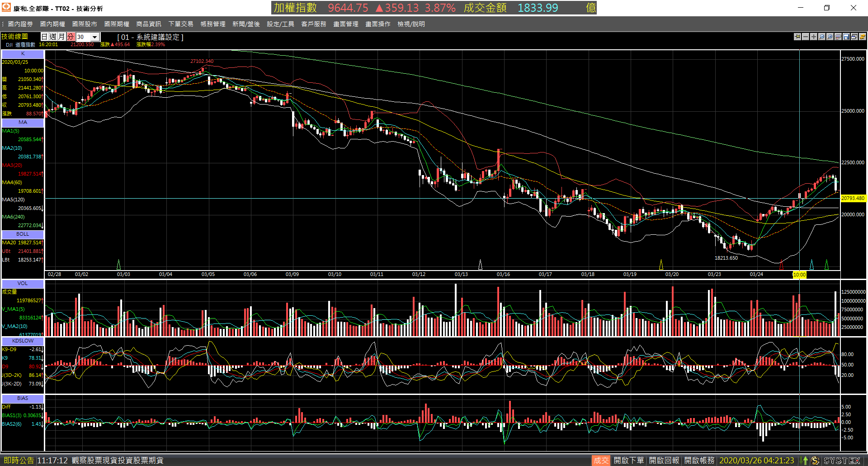Screen dimensions: 868x466
Task: Zoom out with the magnifier minus icon
Action: (x=822, y=37)
